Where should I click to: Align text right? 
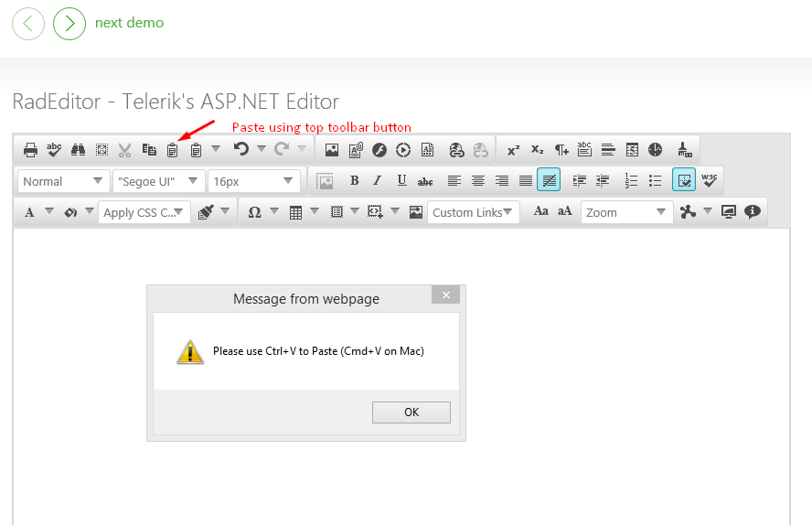(502, 181)
